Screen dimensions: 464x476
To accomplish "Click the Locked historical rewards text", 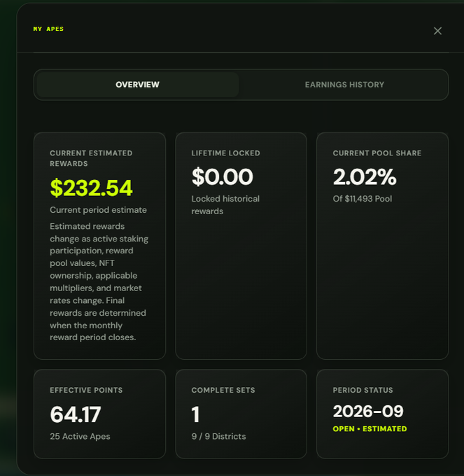I will pyautogui.click(x=225, y=205).
